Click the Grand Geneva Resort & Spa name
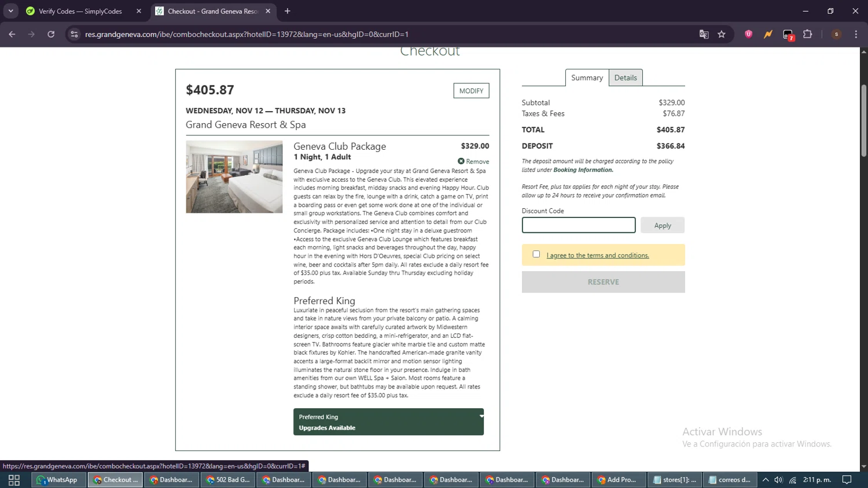 [246, 125]
